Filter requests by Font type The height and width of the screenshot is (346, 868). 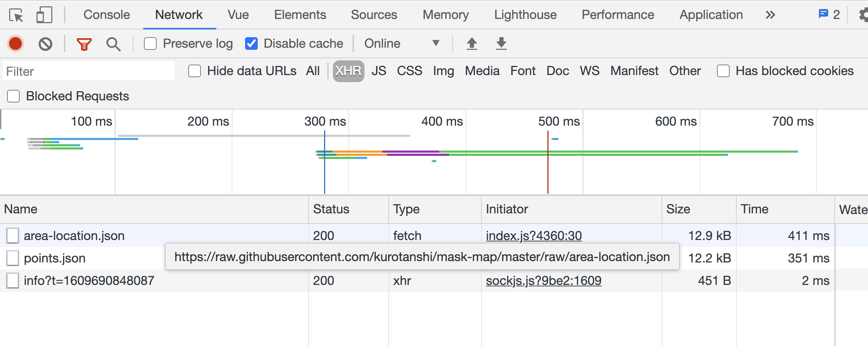(x=523, y=71)
